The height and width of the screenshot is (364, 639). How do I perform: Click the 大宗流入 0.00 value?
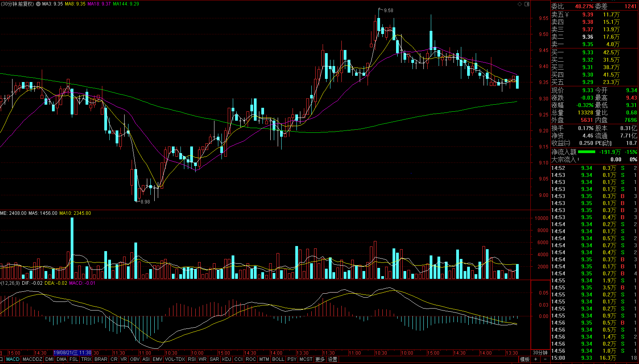click(x=616, y=159)
